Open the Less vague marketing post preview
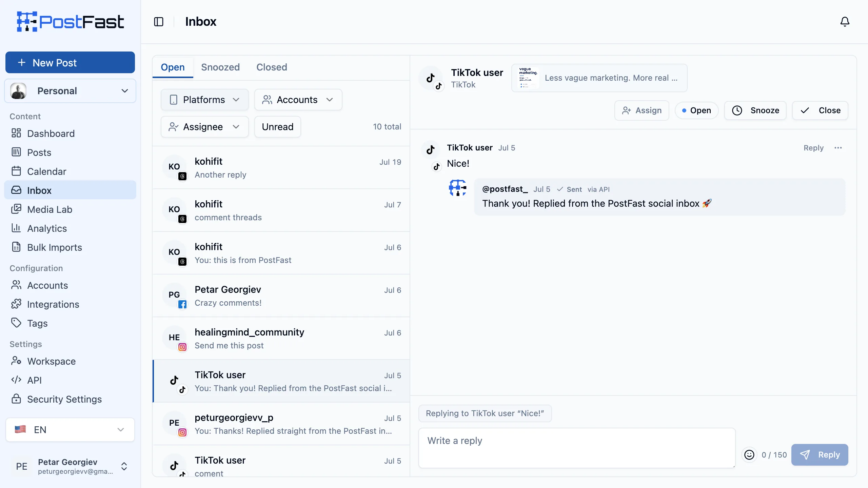This screenshot has height=488, width=868. pos(599,78)
